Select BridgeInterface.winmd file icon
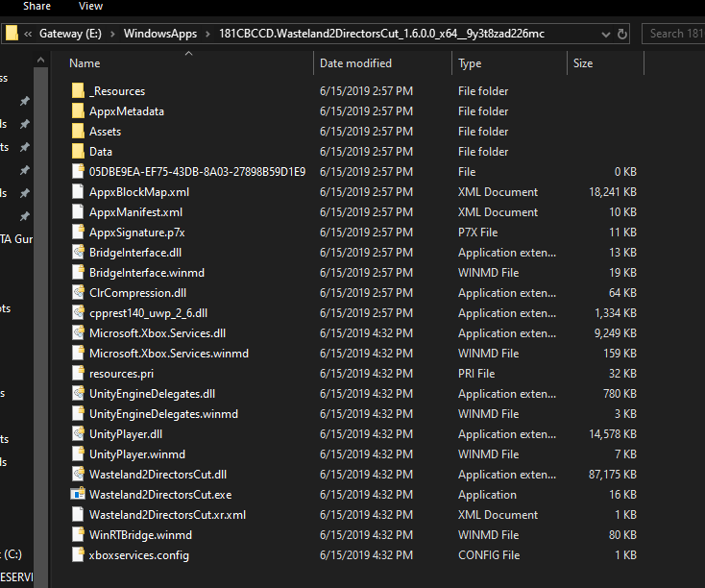Image resolution: width=705 pixels, height=588 pixels. pos(78,273)
